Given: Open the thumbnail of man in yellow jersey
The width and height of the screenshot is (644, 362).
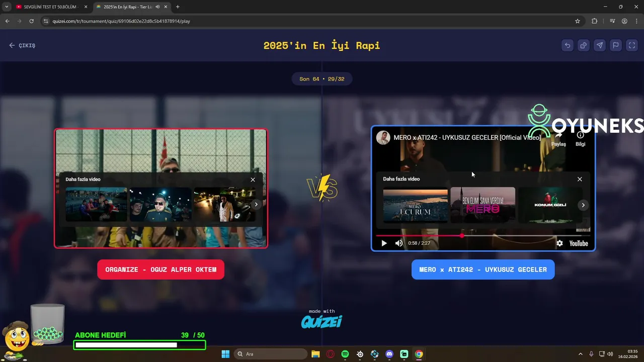Looking at the screenshot, I should 160,205.
